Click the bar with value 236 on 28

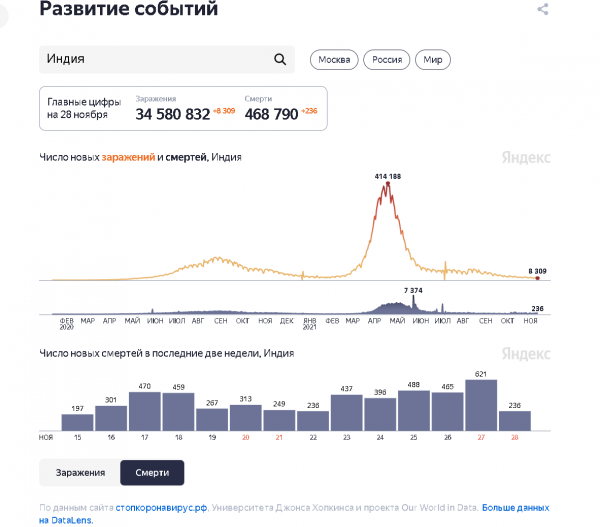[514, 420]
